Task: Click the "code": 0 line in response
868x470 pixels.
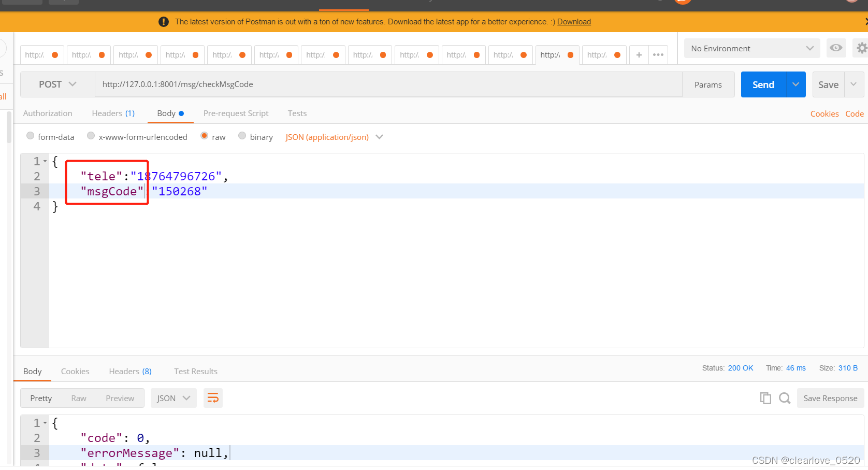Action: tap(456, 438)
